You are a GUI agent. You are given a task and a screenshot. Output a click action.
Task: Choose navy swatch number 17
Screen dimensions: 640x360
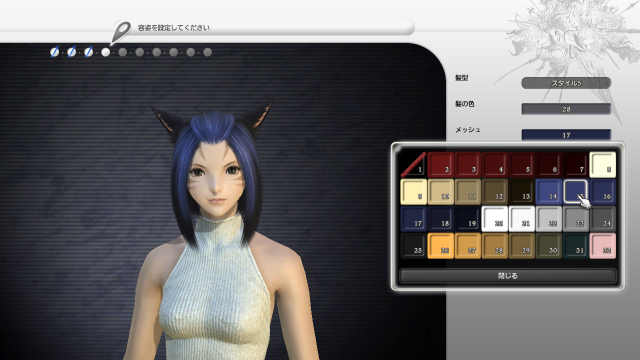point(414,219)
